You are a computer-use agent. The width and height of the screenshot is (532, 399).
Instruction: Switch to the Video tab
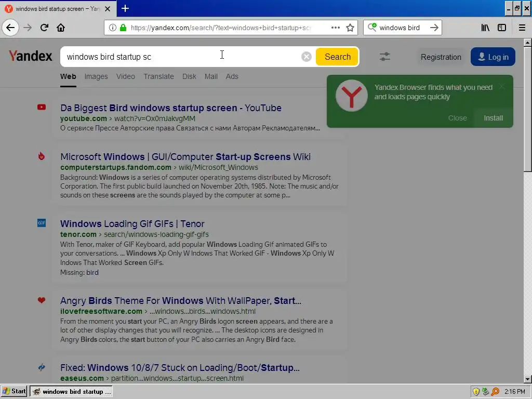pyautogui.click(x=126, y=76)
